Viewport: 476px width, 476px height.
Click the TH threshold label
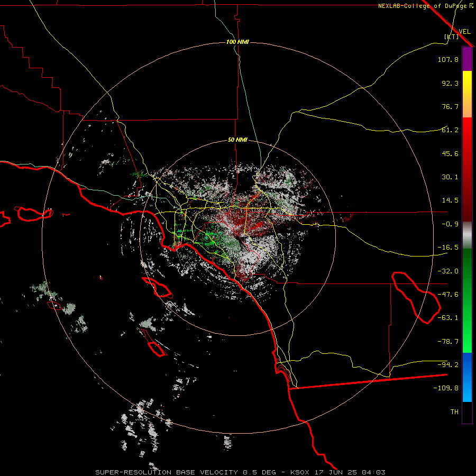(454, 411)
